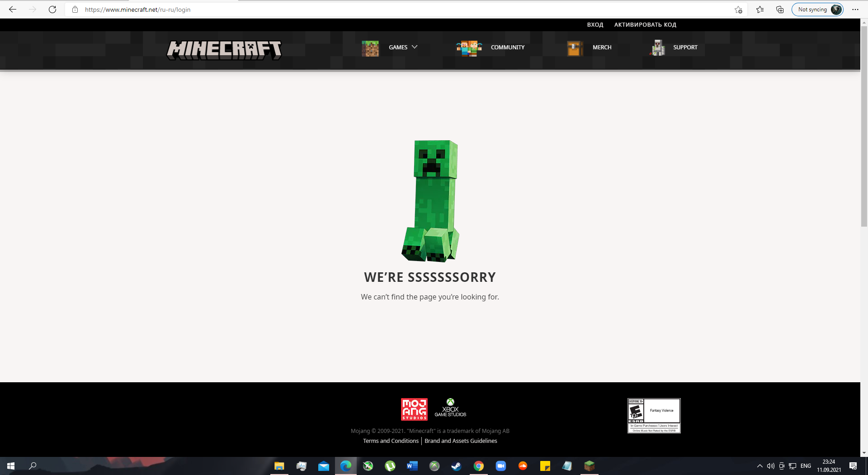868x475 pixels.
Task: Click the Meet Now camera tray icon
Action: coord(782,466)
